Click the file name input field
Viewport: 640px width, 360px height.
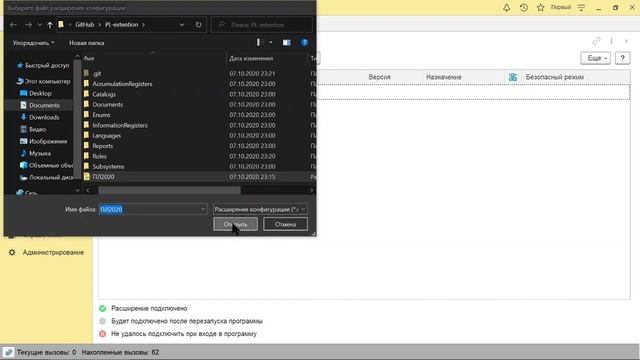[149, 209]
